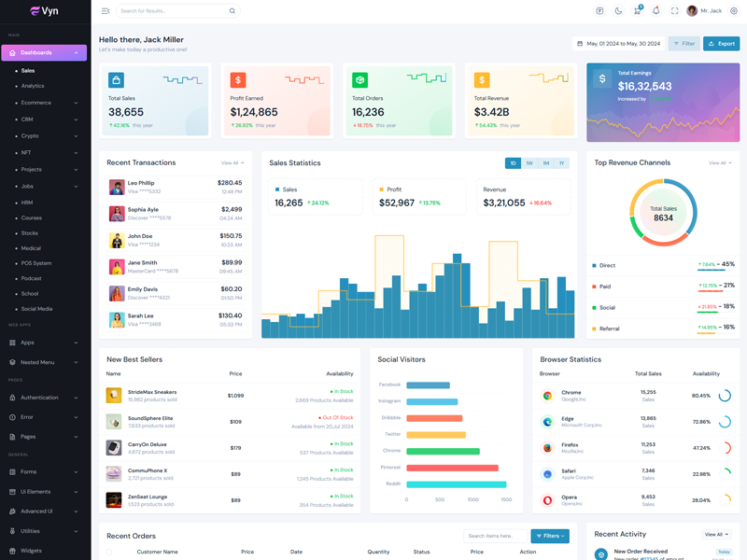Click the Search for Results field

click(x=173, y=11)
